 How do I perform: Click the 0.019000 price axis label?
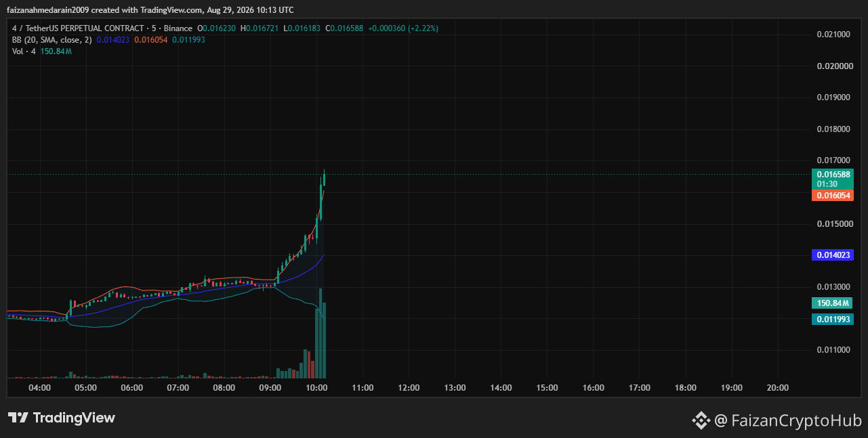(x=833, y=97)
